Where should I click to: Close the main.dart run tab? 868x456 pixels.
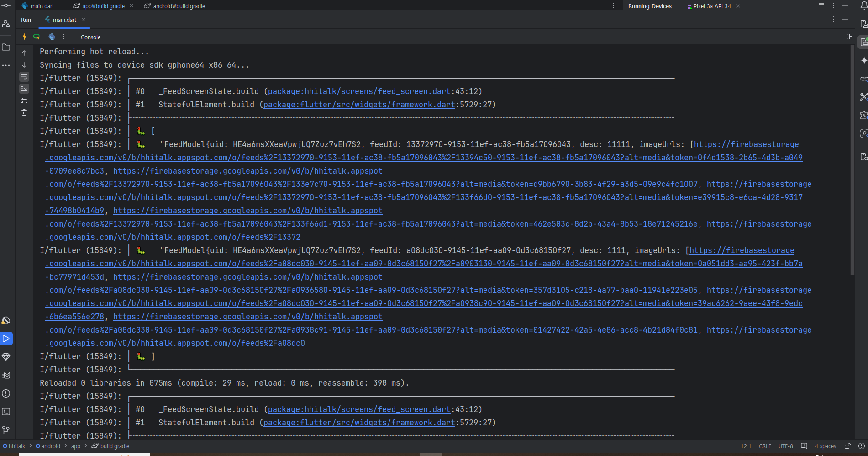pos(84,20)
